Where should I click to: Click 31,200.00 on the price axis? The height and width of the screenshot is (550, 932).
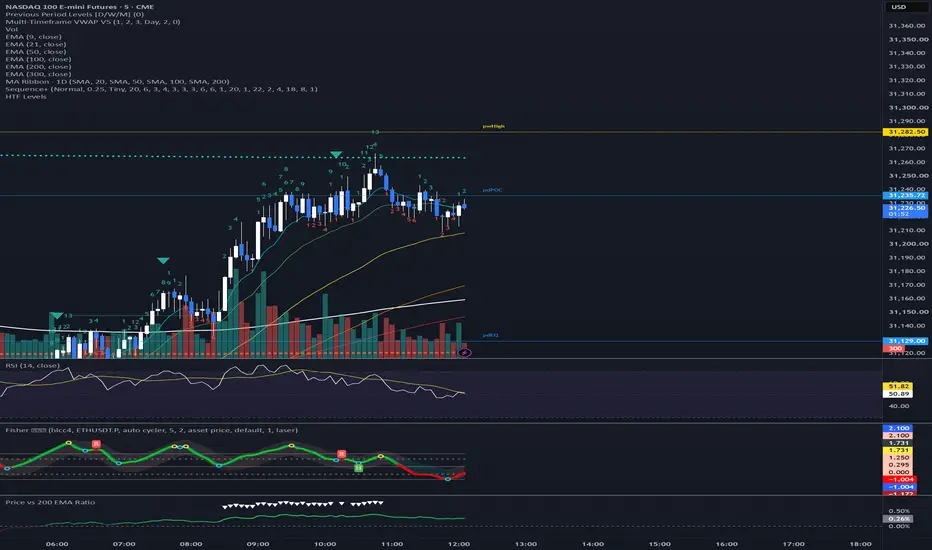coord(908,244)
